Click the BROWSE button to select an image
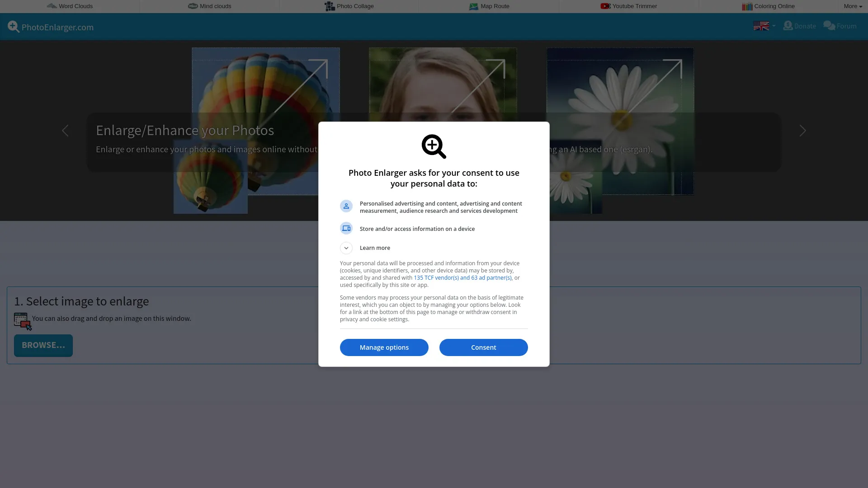Screen dimensions: 868x488 click(43, 345)
